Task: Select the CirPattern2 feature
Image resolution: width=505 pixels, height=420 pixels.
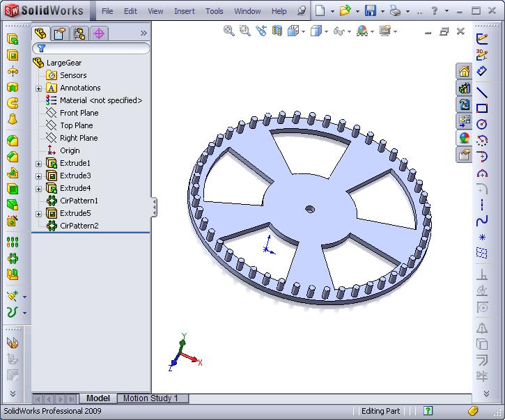Action: pos(79,226)
